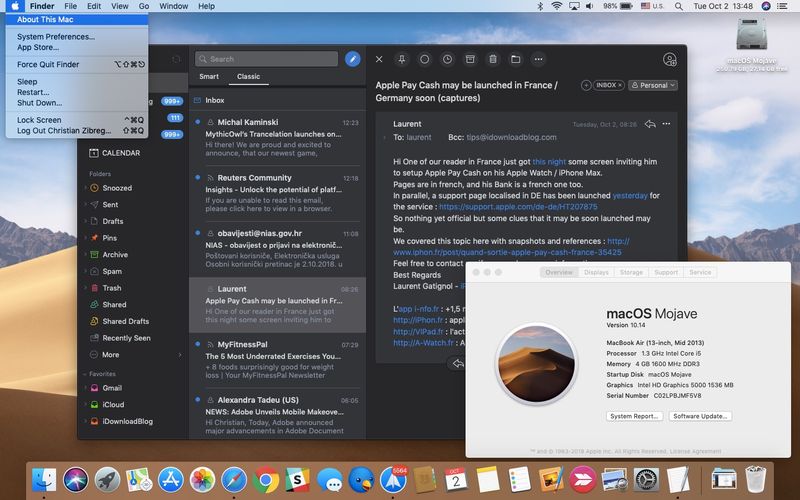This screenshot has height=500, width=800.
Task: Open the toolbar's three-dot more actions menu
Action: (538, 59)
